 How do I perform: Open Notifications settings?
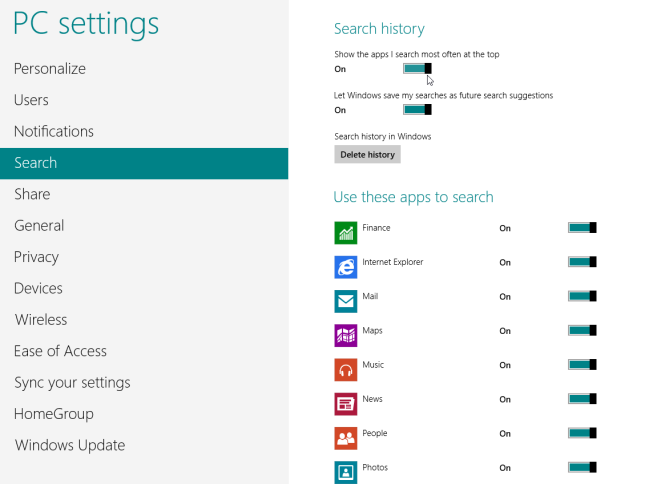click(x=144, y=132)
